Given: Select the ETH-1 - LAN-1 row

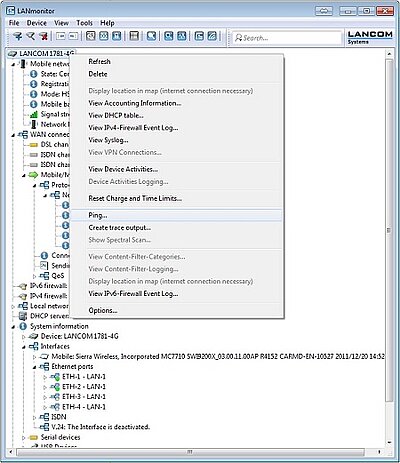Looking at the screenshot, I should [84, 377].
